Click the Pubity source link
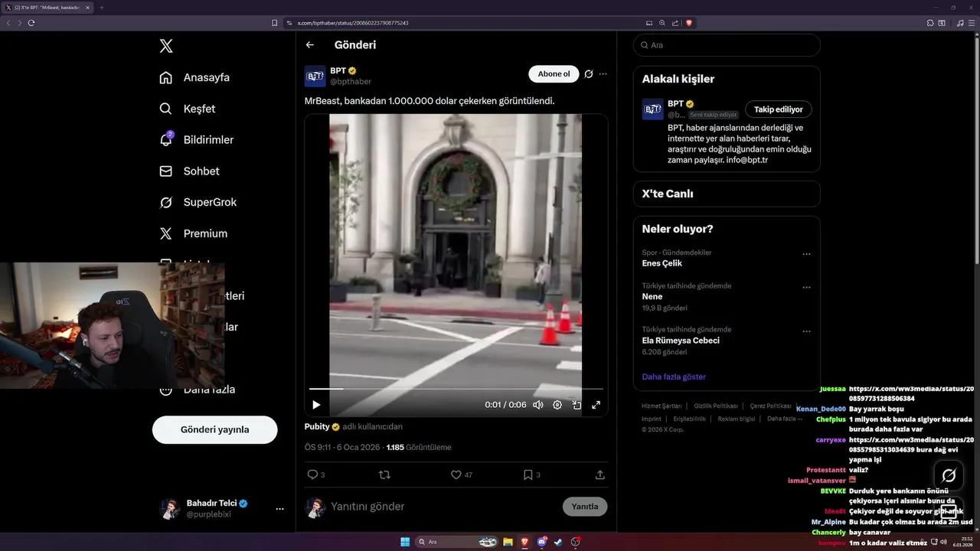This screenshot has width=980, height=551. tap(322, 426)
